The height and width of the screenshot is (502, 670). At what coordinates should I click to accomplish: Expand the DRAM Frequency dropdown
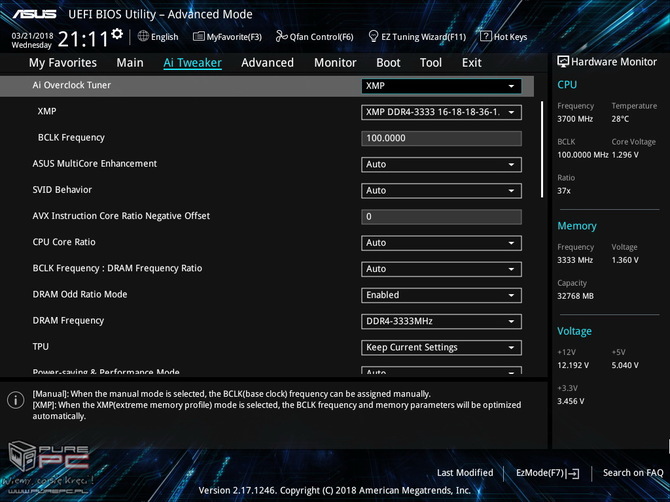(441, 321)
